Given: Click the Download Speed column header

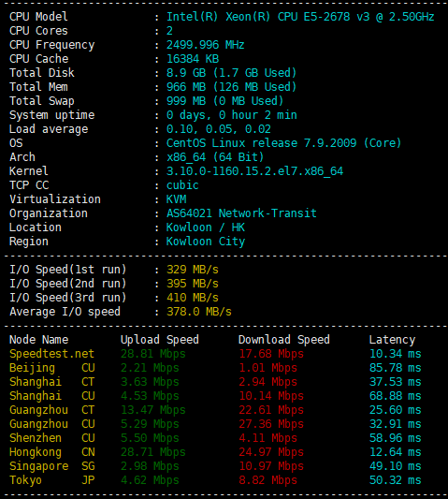Looking at the screenshot, I should 284,340.
